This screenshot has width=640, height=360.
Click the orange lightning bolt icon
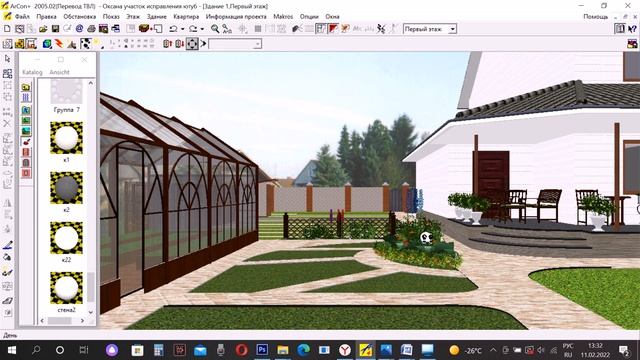[x=60, y=44]
